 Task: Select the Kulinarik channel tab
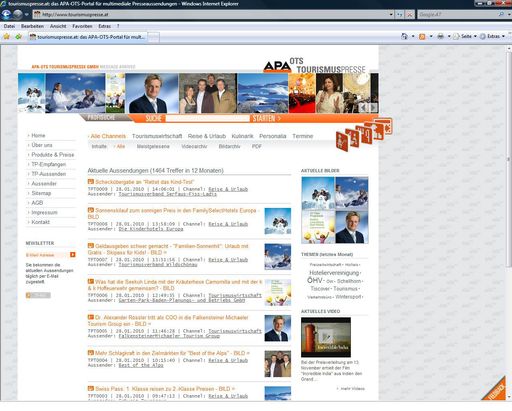coord(242,136)
